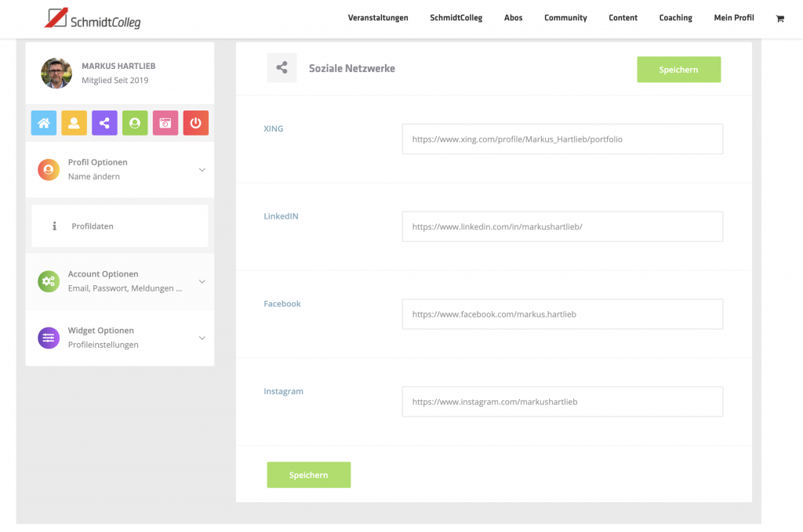This screenshot has width=803, height=532.
Task: Click the top Speichern button
Action: tap(678, 70)
